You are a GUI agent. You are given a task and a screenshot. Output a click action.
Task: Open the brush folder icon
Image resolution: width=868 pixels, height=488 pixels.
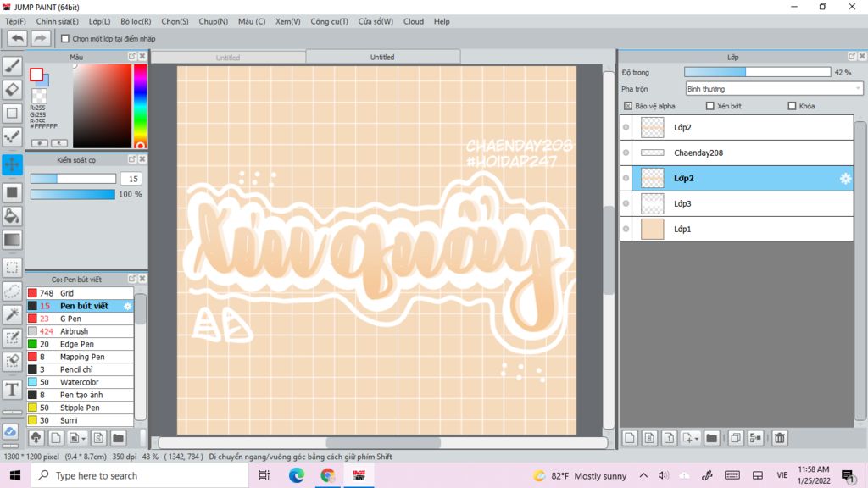tap(118, 438)
